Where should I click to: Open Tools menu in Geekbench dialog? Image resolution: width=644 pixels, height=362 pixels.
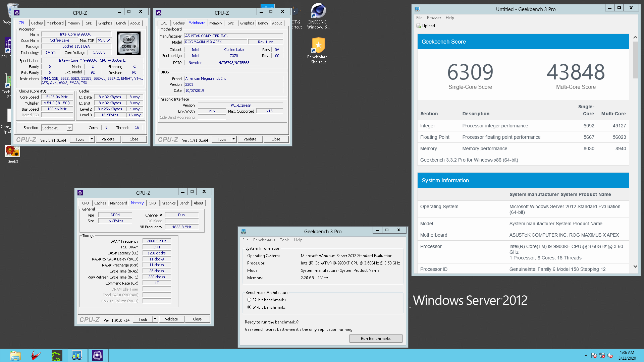pyautogui.click(x=284, y=240)
